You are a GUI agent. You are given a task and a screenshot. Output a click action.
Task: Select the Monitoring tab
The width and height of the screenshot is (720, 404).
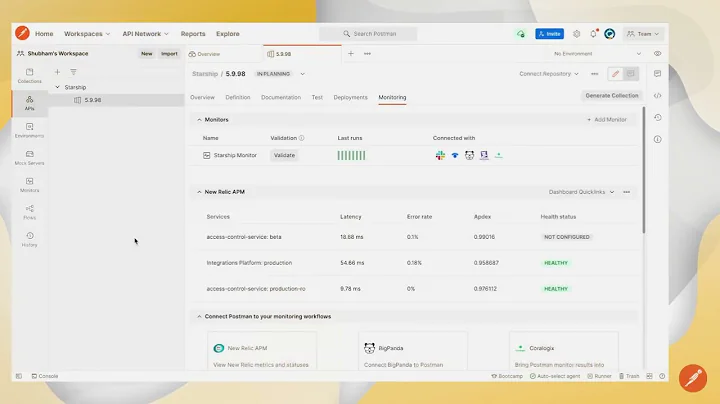point(392,97)
